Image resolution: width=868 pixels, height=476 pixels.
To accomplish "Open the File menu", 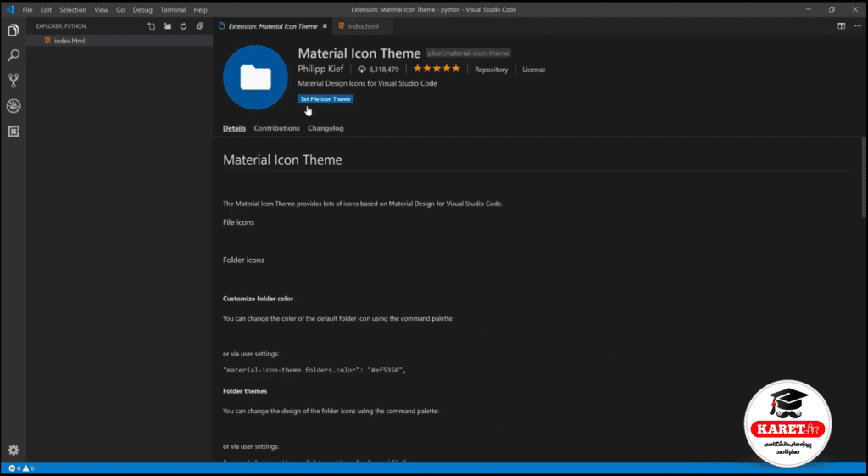I will tap(27, 10).
